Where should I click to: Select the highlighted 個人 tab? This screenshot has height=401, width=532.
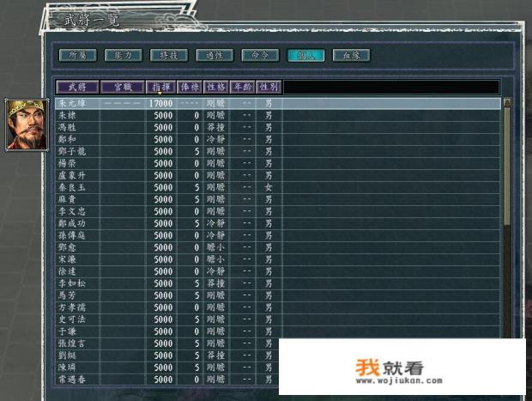click(x=305, y=55)
